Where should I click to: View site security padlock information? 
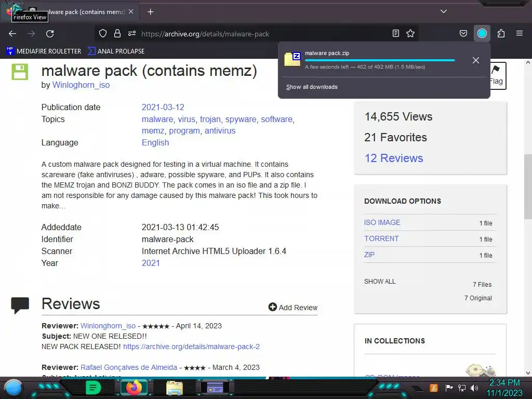pyautogui.click(x=117, y=33)
